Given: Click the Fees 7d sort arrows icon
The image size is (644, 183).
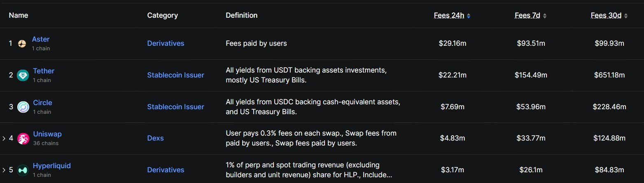Looking at the screenshot, I should tap(545, 16).
